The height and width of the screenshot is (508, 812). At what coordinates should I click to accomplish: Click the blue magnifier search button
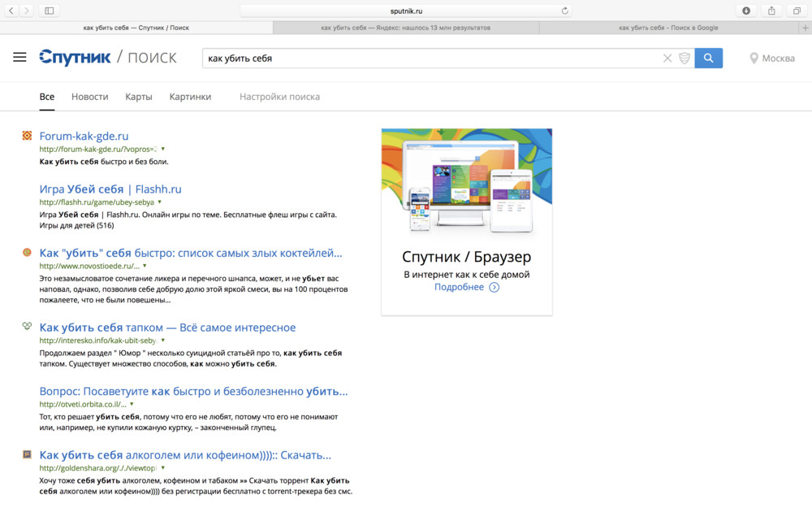(708, 58)
